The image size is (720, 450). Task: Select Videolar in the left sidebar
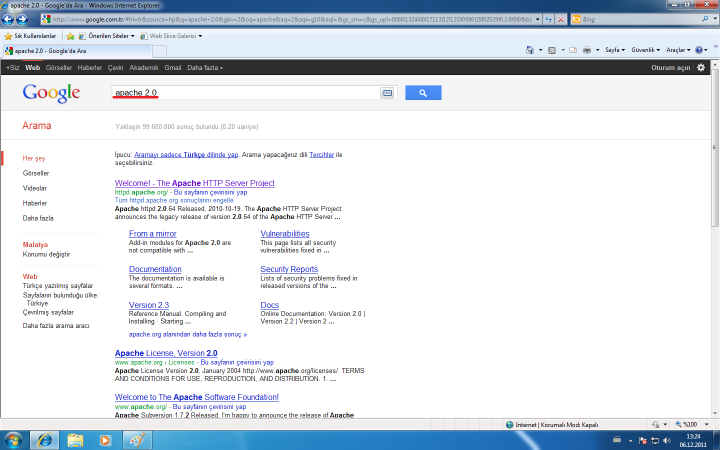click(35, 188)
